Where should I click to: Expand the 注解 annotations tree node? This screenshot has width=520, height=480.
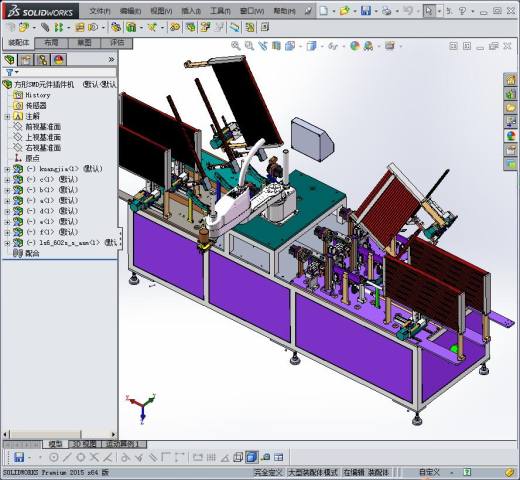coord(7,117)
